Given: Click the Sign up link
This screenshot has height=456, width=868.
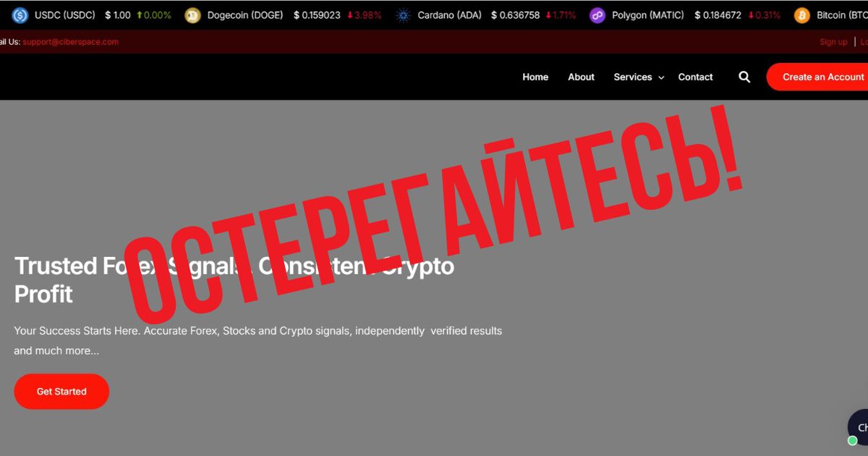Looking at the screenshot, I should point(833,42).
